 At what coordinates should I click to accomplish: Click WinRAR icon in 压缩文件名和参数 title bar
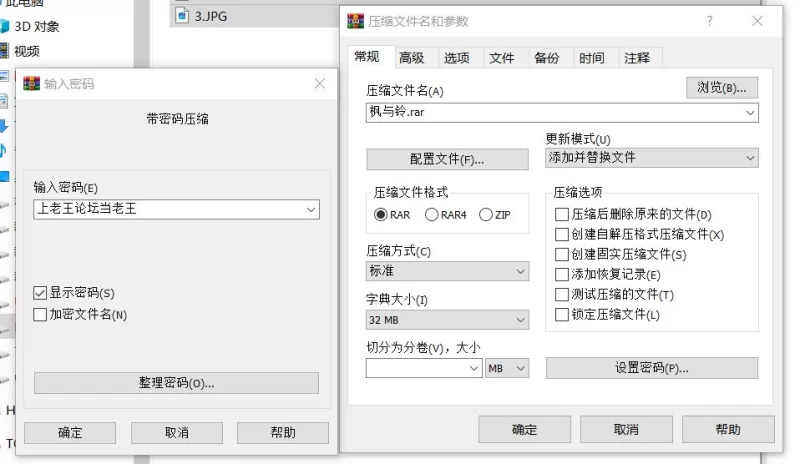click(x=355, y=21)
